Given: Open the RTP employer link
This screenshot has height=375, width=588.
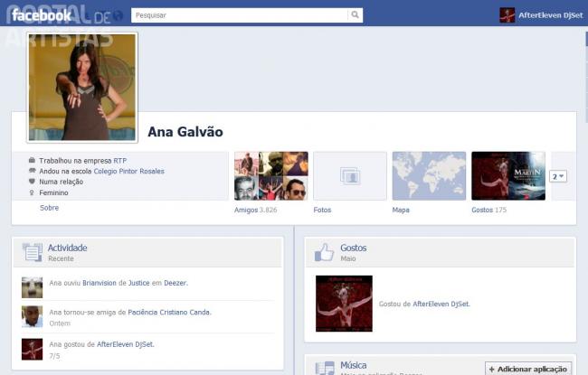Looking at the screenshot, I should point(120,161).
